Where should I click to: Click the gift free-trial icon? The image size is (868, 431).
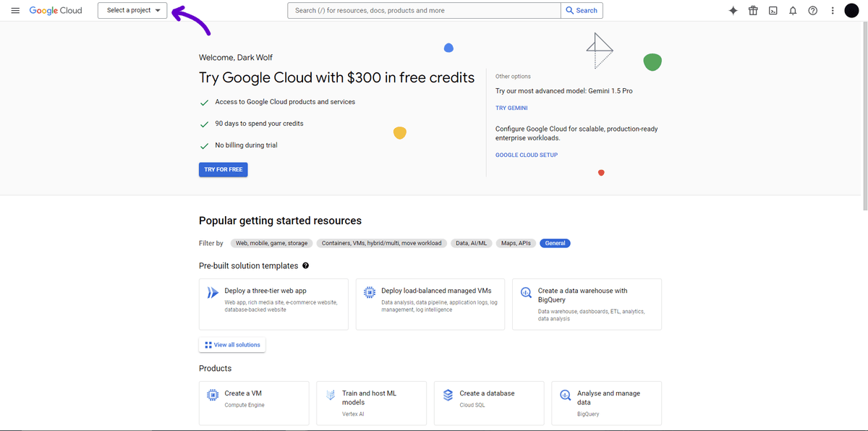[x=753, y=11]
